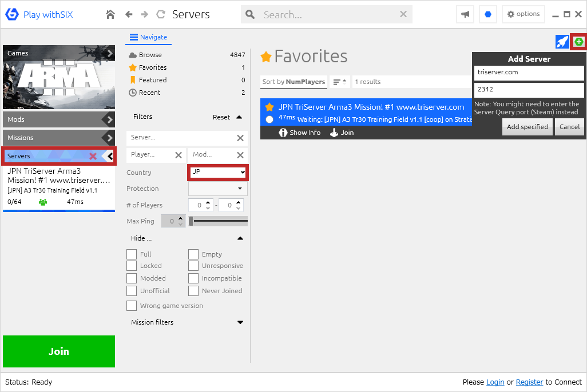Viewport: 587px width, 392px height.
Task: Toggle Wrong game version checkbox
Action: pyautogui.click(x=132, y=306)
